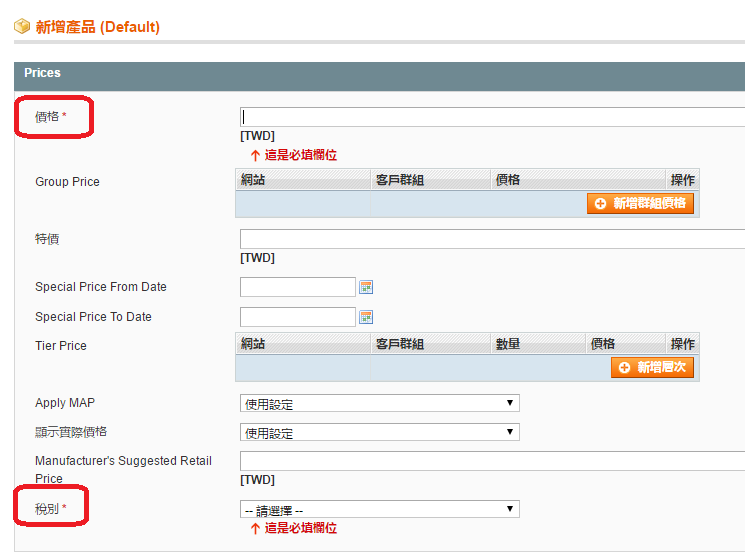745x557 pixels.
Task: Expand the 稅別 請選擇 dropdown
Action: (380, 510)
